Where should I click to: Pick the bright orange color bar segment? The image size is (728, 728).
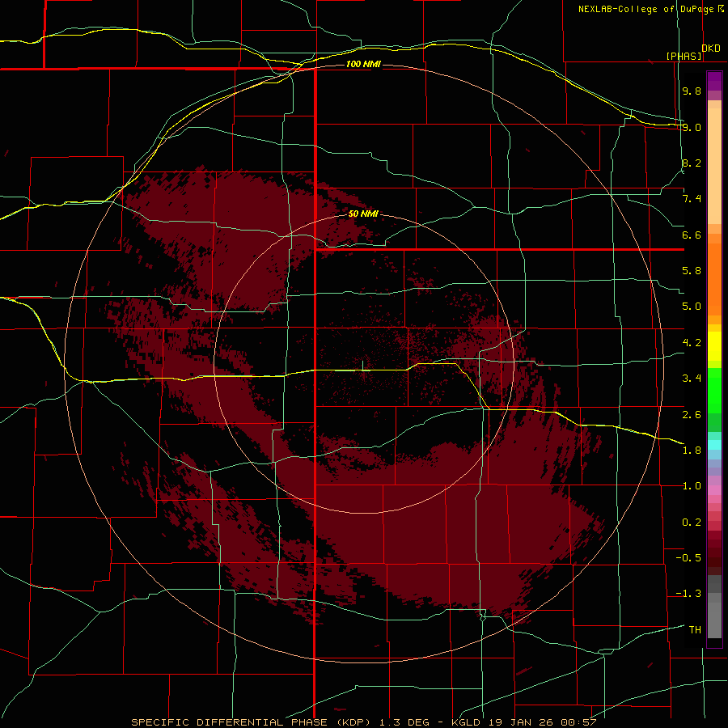[714, 280]
